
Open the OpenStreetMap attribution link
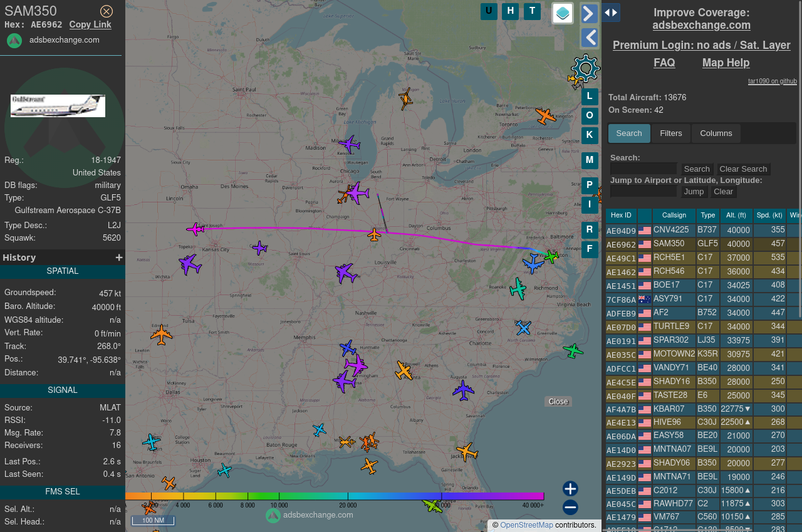[526, 525]
